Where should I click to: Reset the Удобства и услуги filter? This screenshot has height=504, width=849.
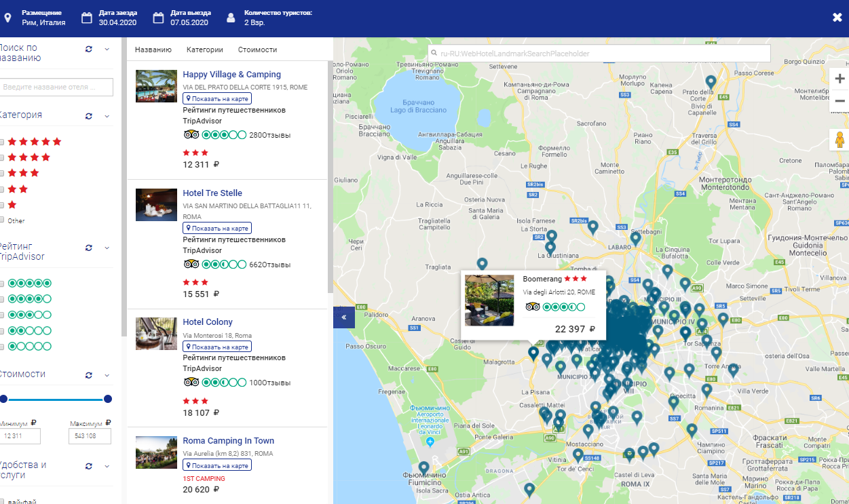pyautogui.click(x=88, y=466)
